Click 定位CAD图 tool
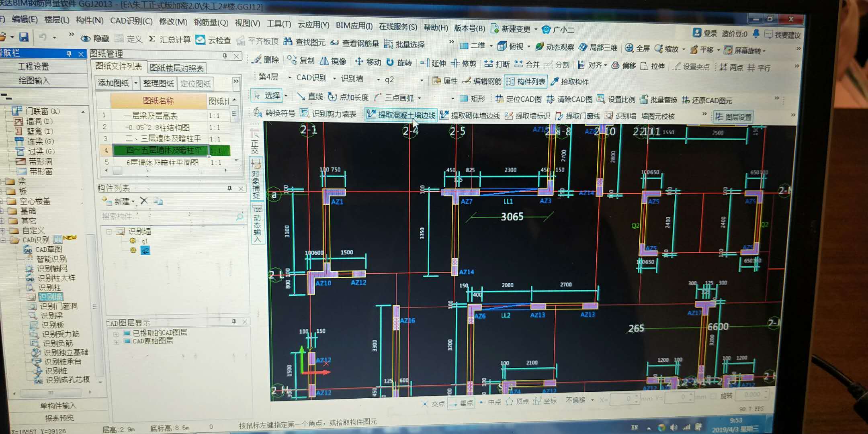This screenshot has width=868, height=434. point(518,99)
